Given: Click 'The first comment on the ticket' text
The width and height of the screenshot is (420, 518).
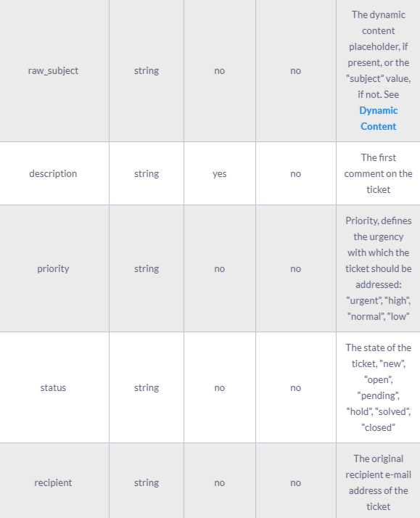Looking at the screenshot, I should pyautogui.click(x=379, y=173).
